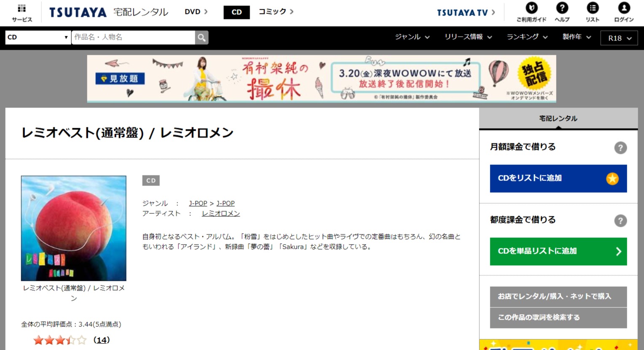Click the magnifying glass search button

click(201, 38)
